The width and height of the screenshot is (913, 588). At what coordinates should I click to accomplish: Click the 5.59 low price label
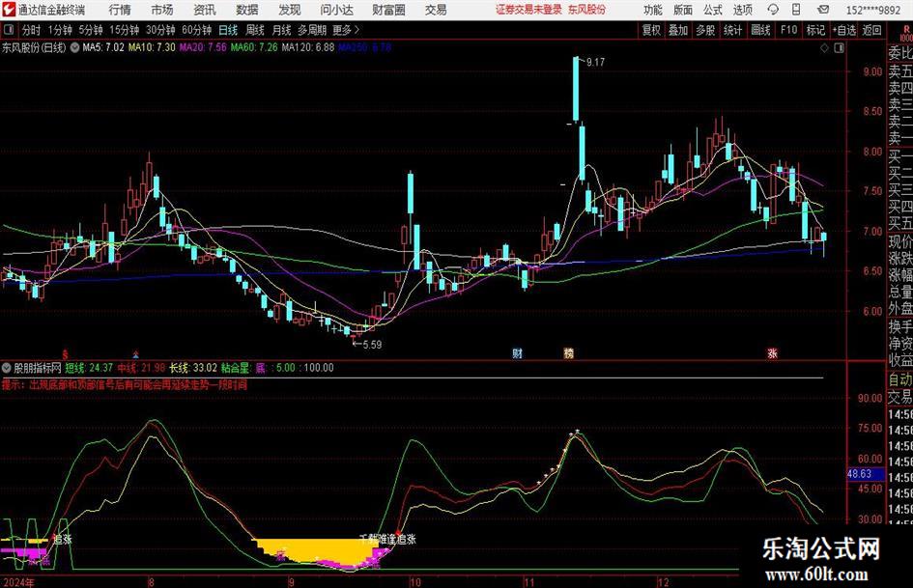(x=372, y=345)
